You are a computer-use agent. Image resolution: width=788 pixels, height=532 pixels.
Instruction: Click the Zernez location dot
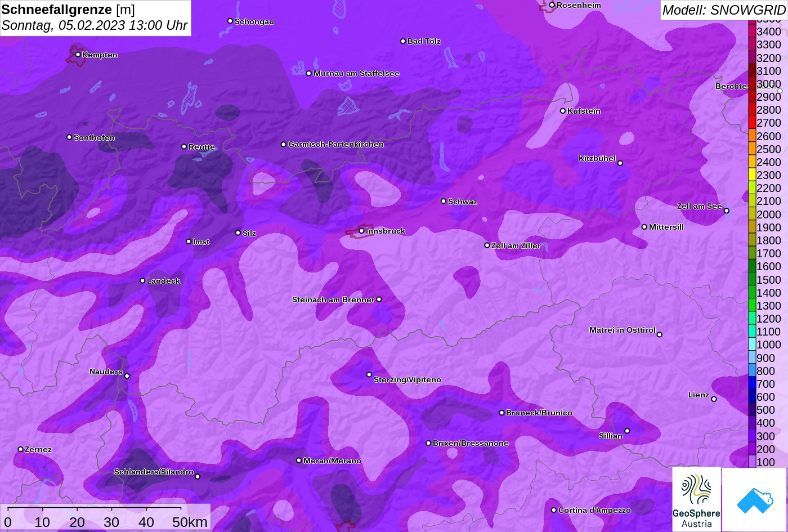(x=20, y=449)
